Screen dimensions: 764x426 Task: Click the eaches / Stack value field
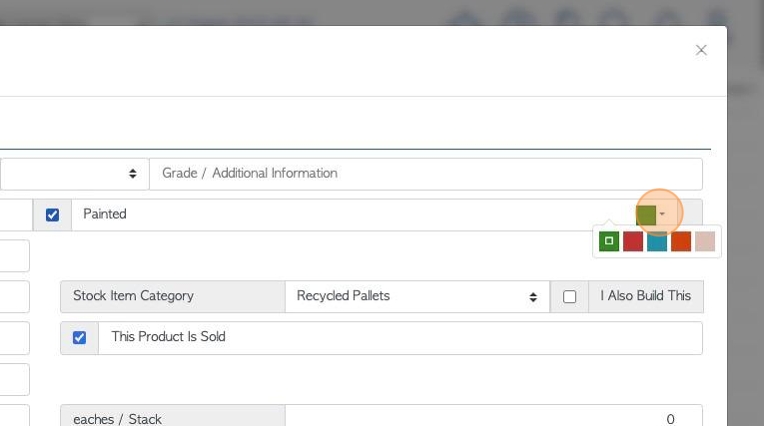[494, 418]
